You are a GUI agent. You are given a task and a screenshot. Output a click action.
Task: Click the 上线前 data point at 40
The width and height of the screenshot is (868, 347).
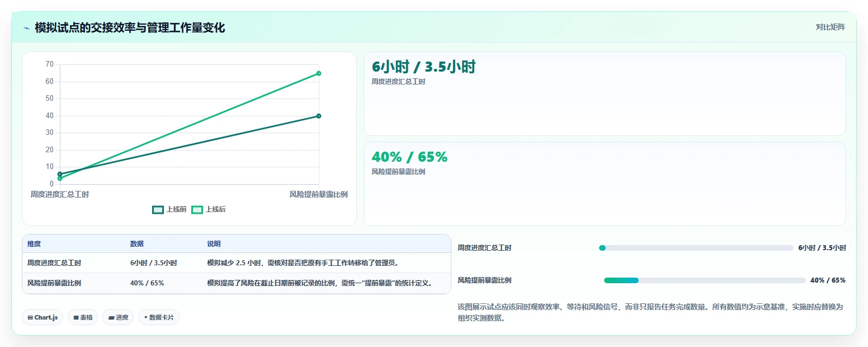319,116
